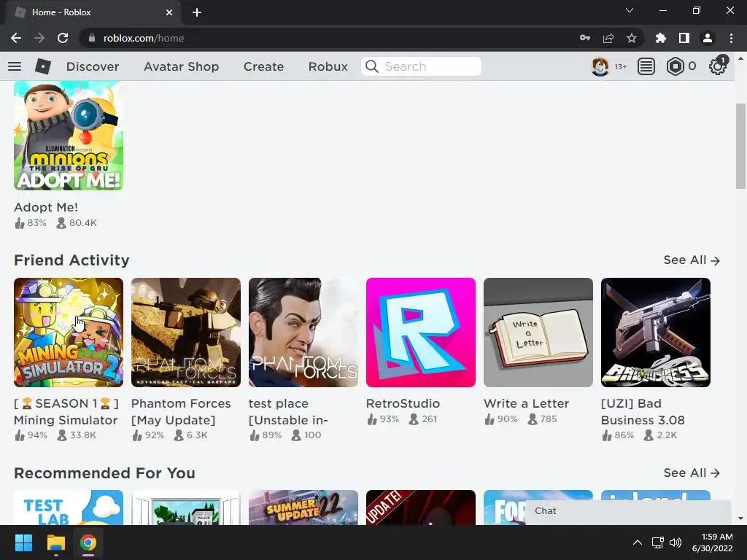
Task: Click the scrollbar down arrow
Action: [740, 518]
